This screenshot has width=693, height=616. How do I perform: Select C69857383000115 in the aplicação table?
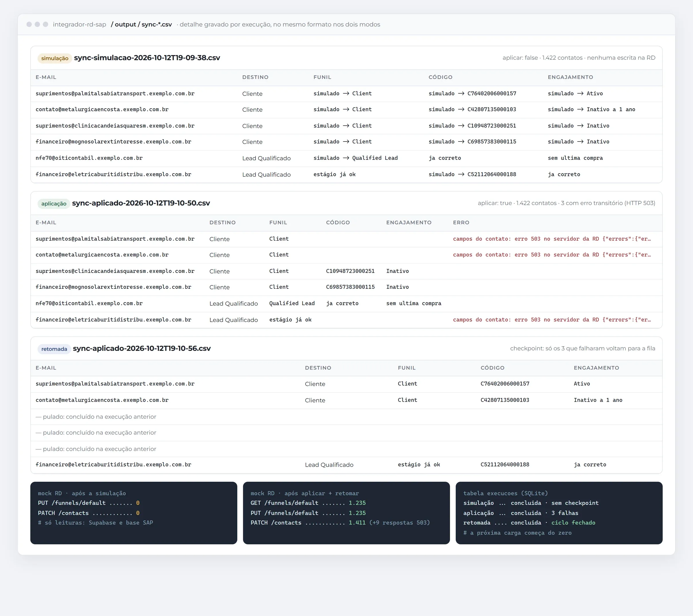(350, 287)
